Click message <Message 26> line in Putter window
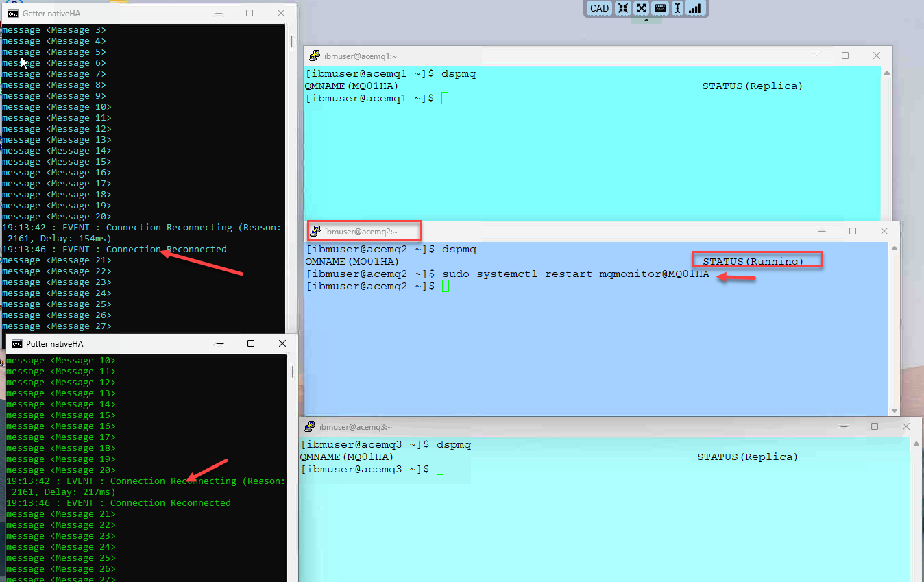 (x=61, y=568)
